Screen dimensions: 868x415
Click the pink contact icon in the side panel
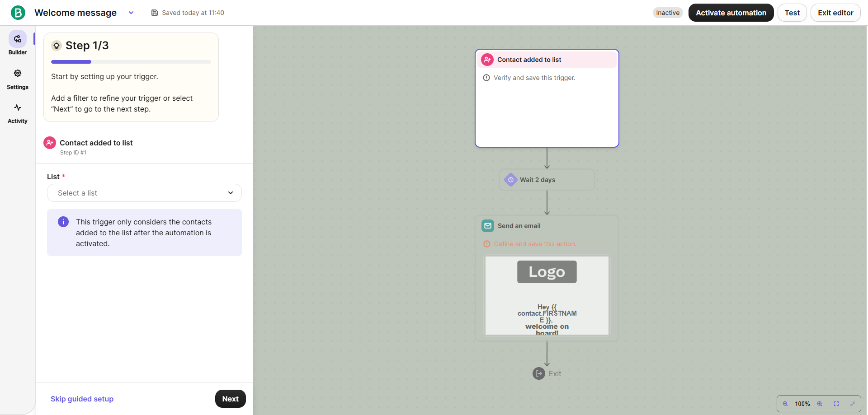click(50, 143)
